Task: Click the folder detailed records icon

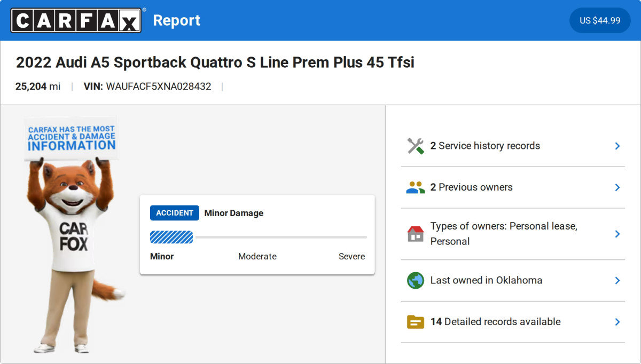Action: pos(415,322)
